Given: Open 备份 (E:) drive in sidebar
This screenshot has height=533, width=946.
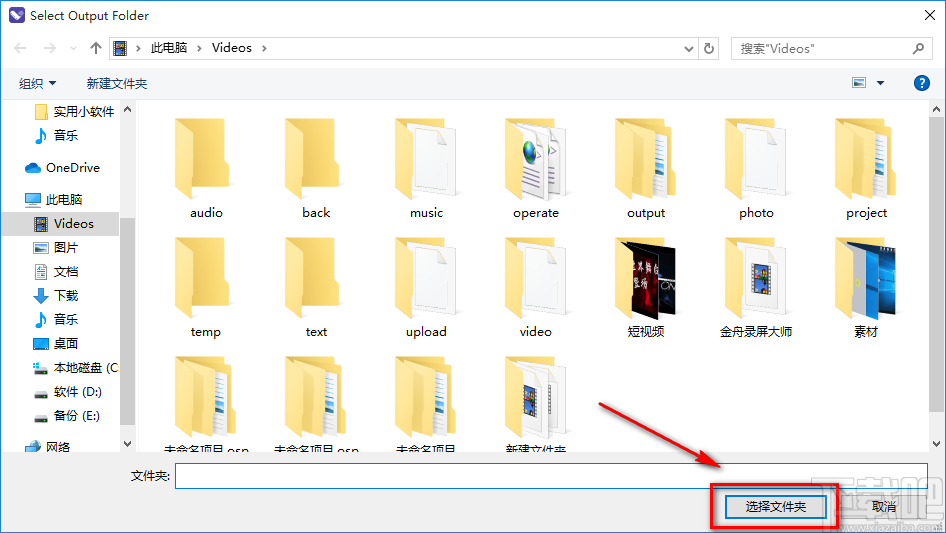Looking at the screenshot, I should (66, 416).
